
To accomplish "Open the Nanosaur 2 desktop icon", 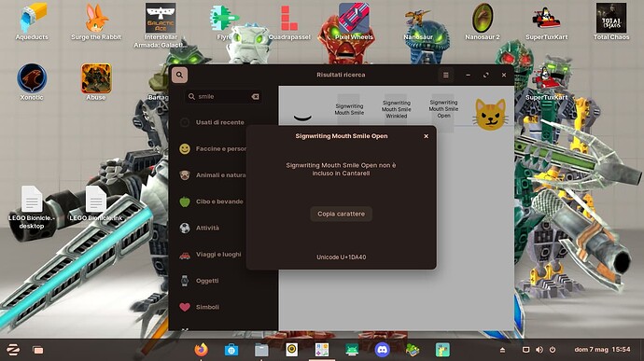I will (x=483, y=21).
